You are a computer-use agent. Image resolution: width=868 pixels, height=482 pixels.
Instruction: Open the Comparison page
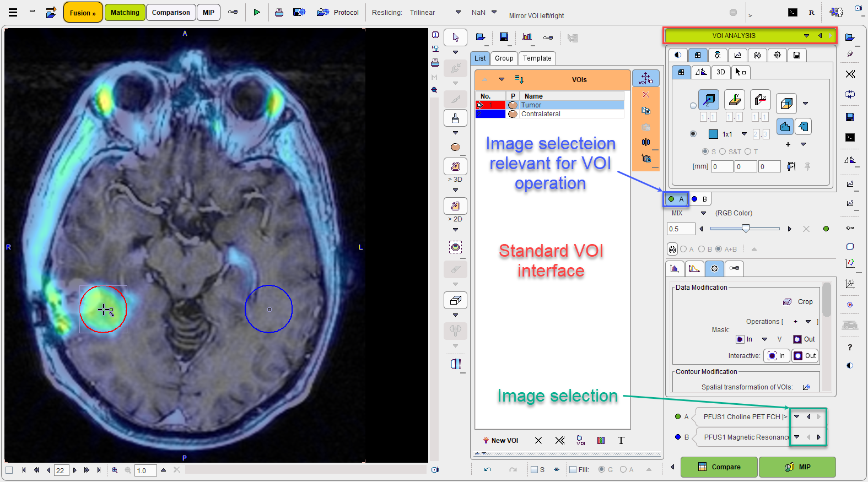point(171,13)
